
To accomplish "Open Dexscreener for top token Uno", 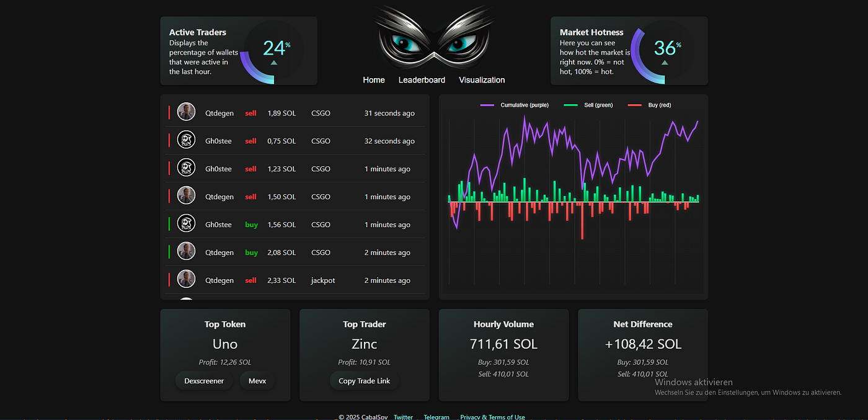I will (x=204, y=381).
